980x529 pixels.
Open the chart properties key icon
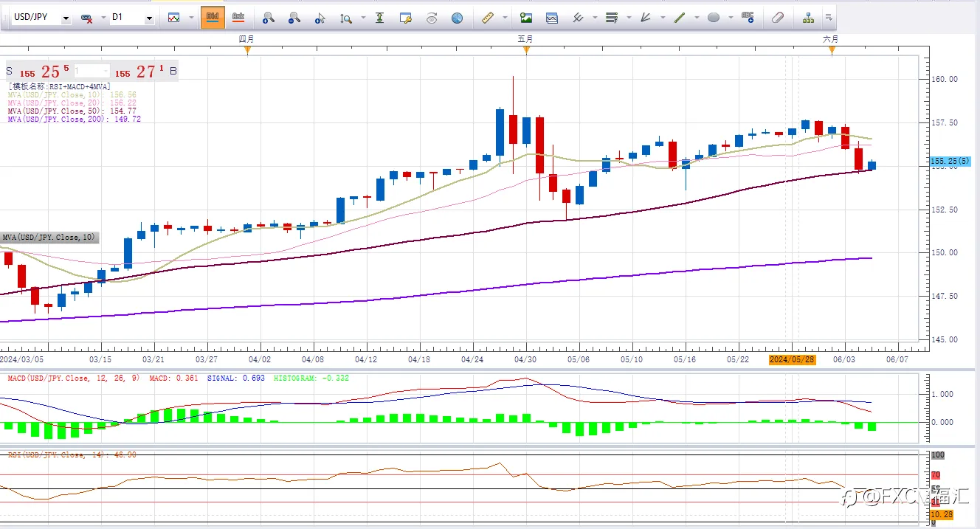tap(405, 18)
